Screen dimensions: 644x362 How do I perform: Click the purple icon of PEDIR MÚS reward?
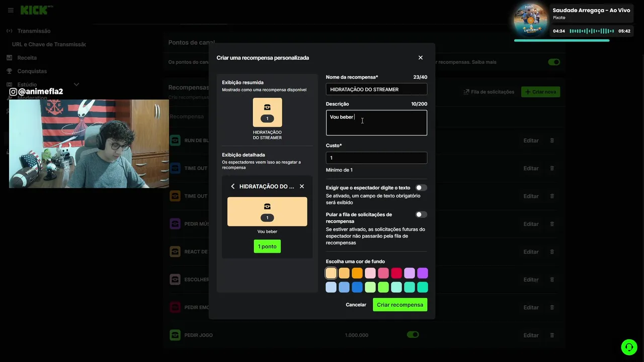click(x=175, y=224)
